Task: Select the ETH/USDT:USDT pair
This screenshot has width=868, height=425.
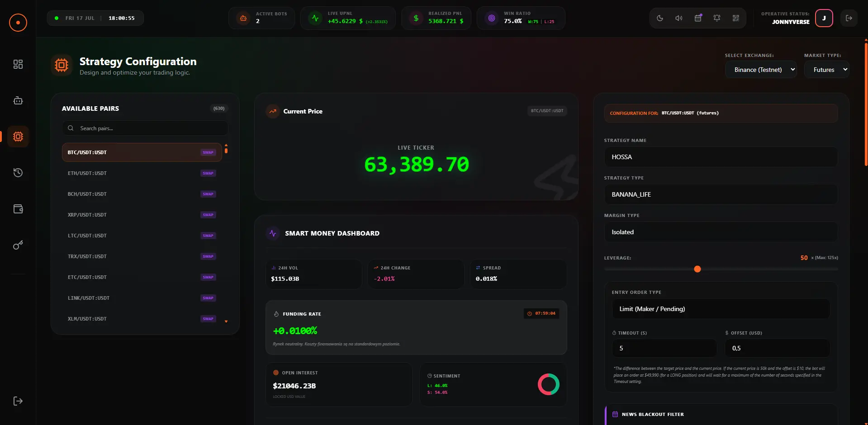Action: (x=142, y=173)
